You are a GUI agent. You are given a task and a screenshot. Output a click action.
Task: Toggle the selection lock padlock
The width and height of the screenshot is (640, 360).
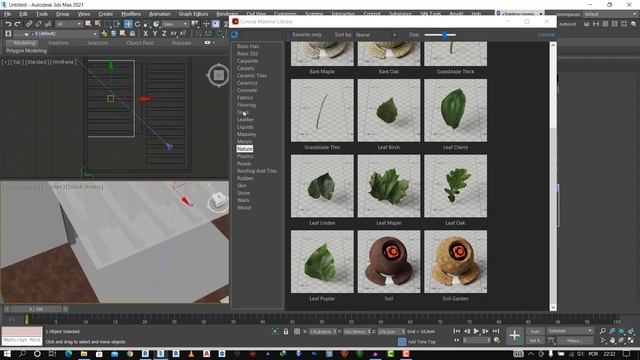click(286, 331)
